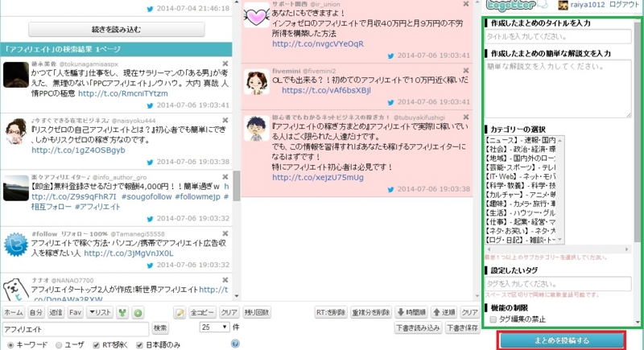Click the 重複分を削除 button

pyautogui.click(x=371, y=313)
